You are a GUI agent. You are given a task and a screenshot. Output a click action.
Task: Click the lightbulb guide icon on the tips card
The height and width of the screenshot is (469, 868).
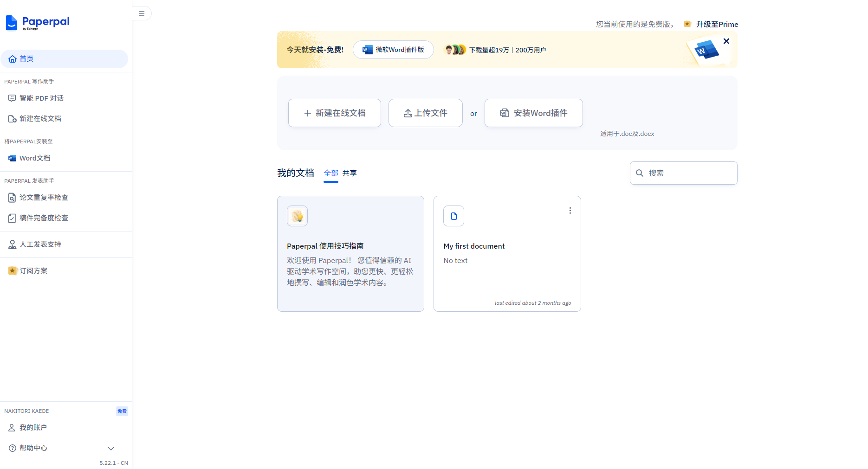click(x=298, y=216)
